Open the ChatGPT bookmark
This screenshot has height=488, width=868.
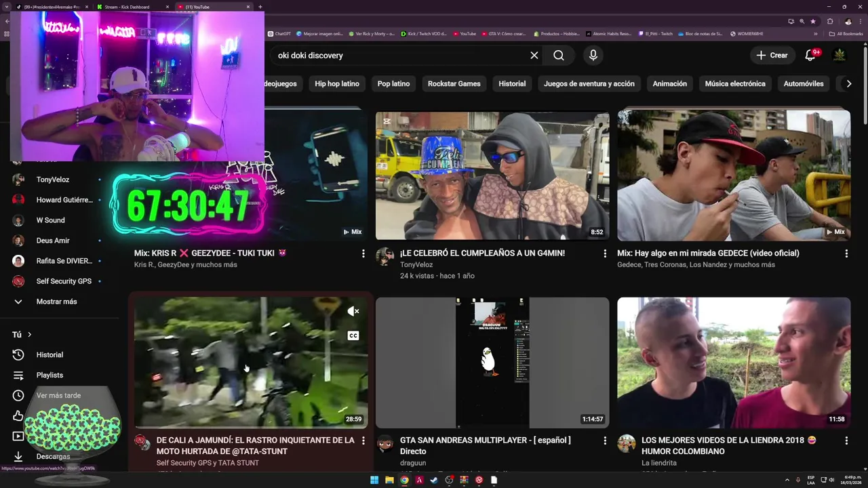click(279, 34)
